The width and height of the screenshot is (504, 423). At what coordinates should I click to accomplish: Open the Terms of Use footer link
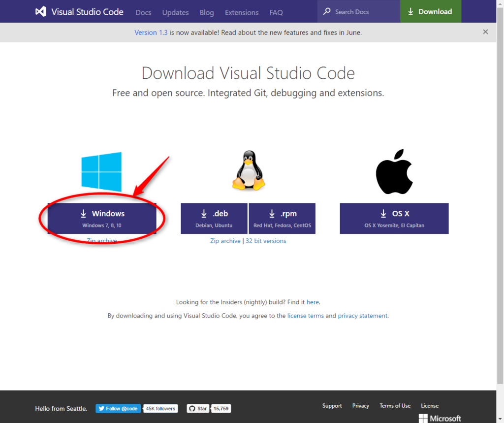click(395, 406)
